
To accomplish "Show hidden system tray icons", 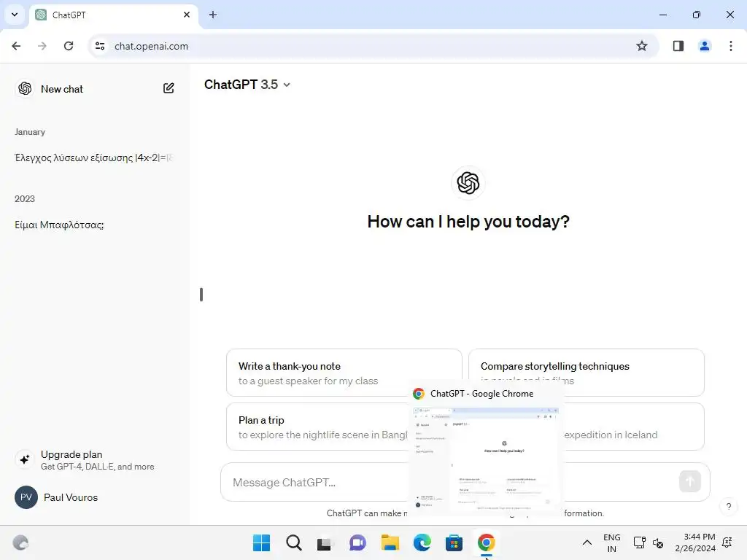I will 587,542.
